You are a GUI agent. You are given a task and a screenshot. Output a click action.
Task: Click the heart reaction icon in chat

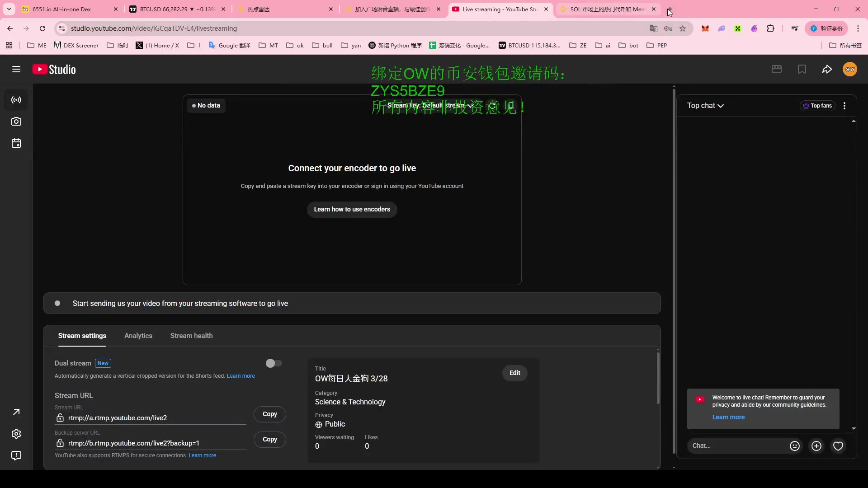click(838, 446)
